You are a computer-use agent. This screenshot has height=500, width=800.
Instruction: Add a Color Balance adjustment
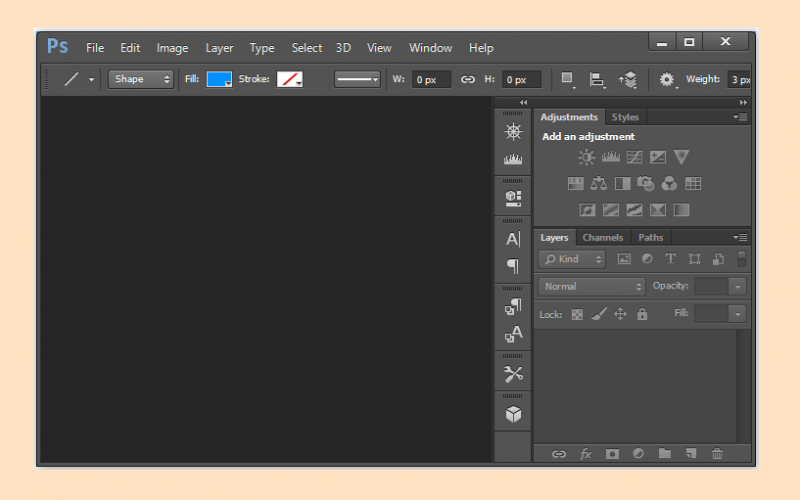[x=598, y=183]
